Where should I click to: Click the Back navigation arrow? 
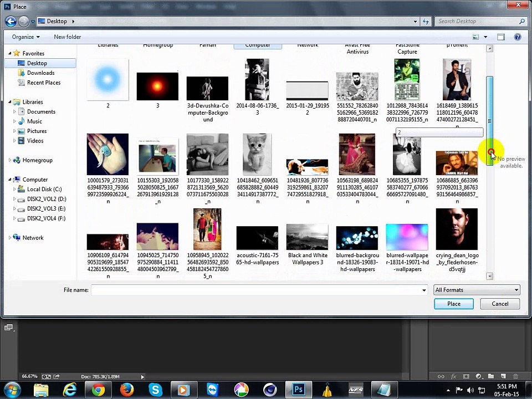click(x=11, y=22)
